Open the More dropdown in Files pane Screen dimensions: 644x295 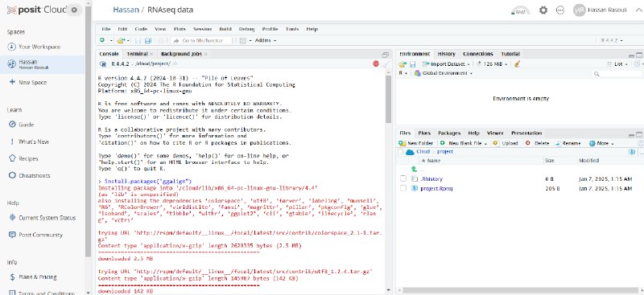(x=601, y=143)
